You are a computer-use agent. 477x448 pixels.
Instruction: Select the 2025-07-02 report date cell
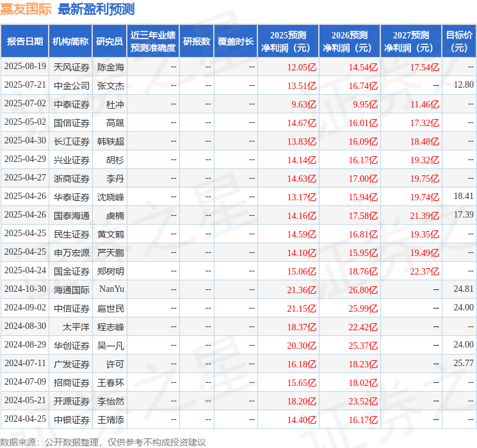tap(25, 104)
